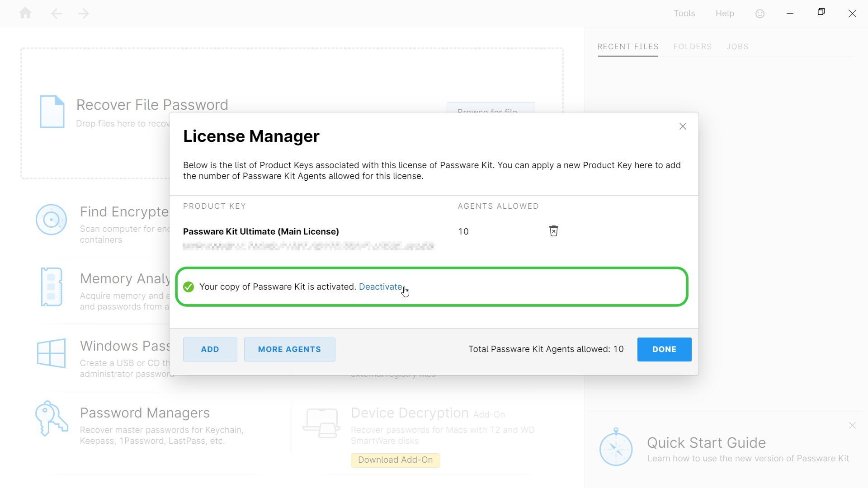Open the Quick Start Guide title
The height and width of the screenshot is (488, 868).
pyautogui.click(x=706, y=443)
